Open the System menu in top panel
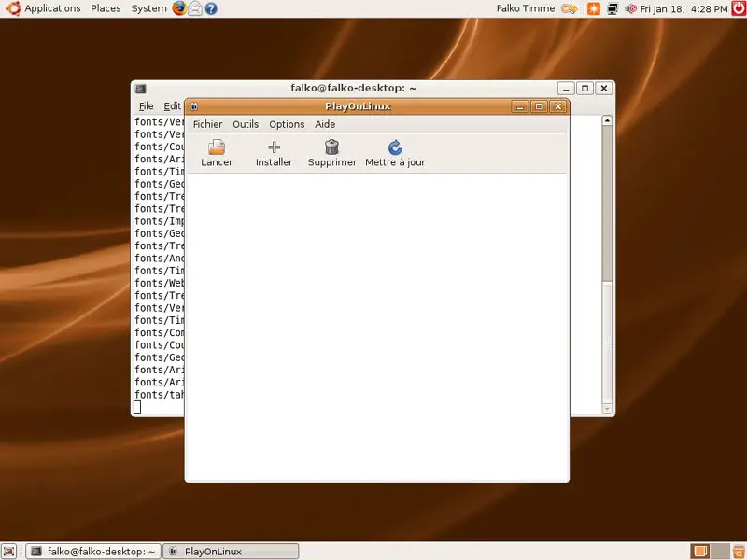Screen dimensions: 747x560 pos(148,8)
